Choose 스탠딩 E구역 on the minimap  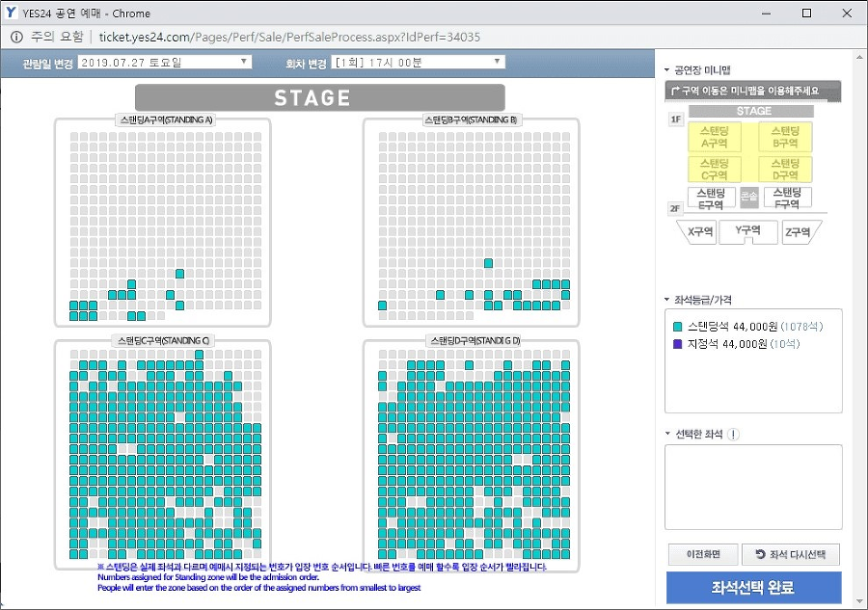click(711, 199)
